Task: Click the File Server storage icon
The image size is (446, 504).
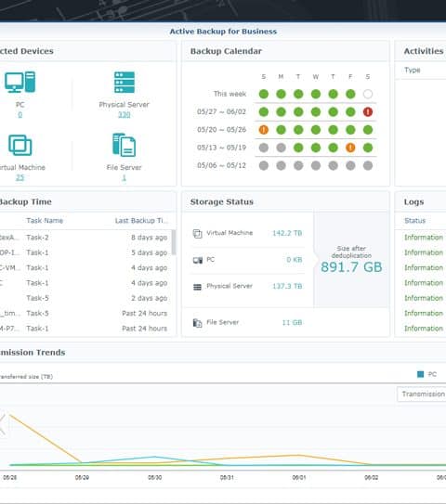Action: coord(197,323)
